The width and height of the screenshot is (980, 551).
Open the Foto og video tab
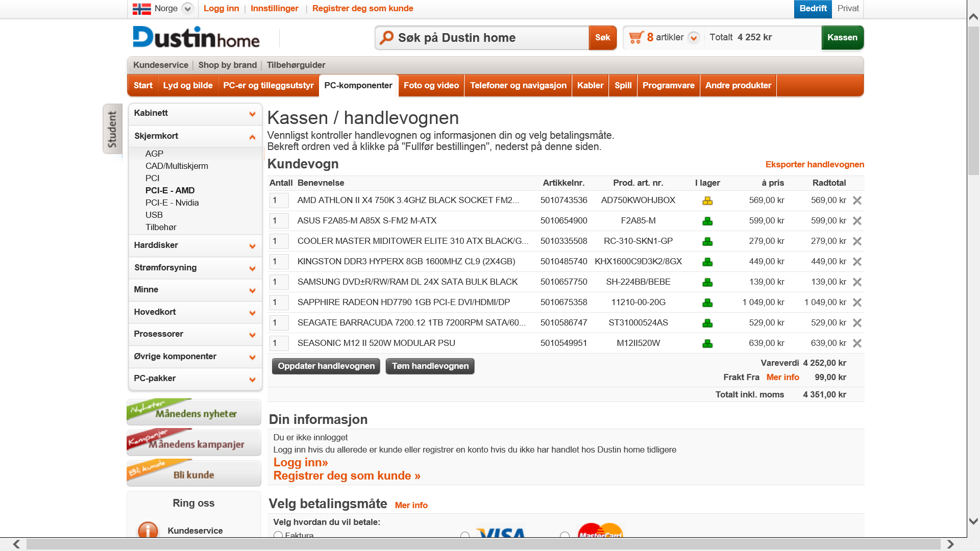431,85
